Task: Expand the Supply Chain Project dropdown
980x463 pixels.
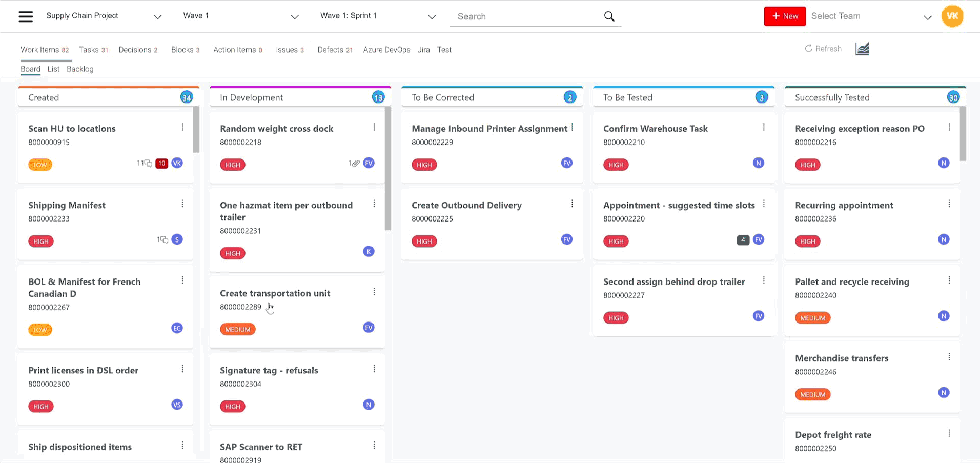Action: click(x=157, y=17)
